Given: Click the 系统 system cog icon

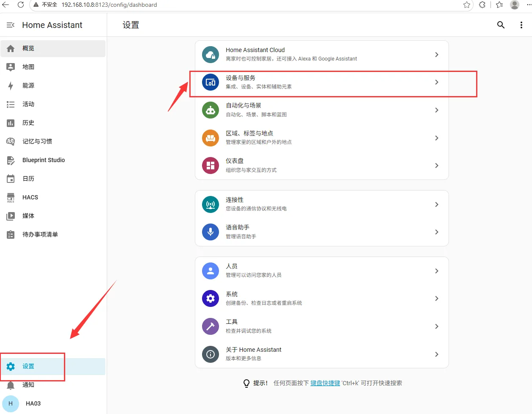Looking at the screenshot, I should click(x=211, y=298).
